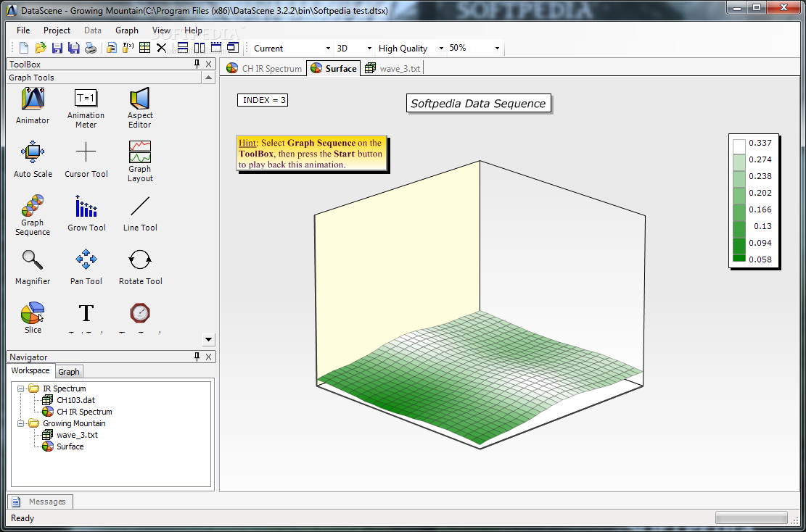
Task: Open the File menu
Action: (x=23, y=30)
